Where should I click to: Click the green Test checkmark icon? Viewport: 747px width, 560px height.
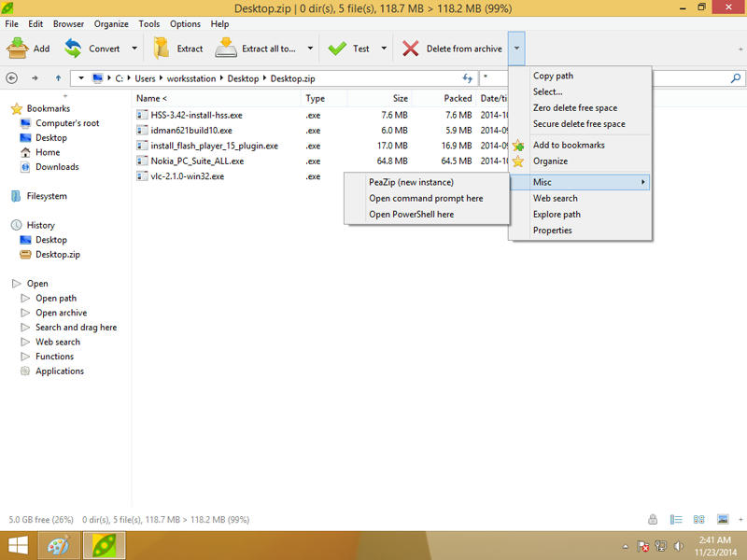pos(337,49)
